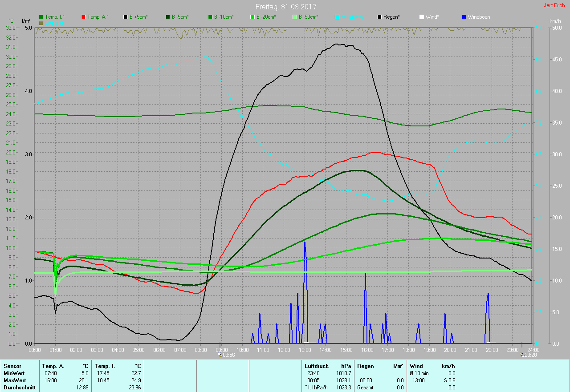570x392 pixels.
Task: Click the Durchschnitt row label
Action: 19,388
